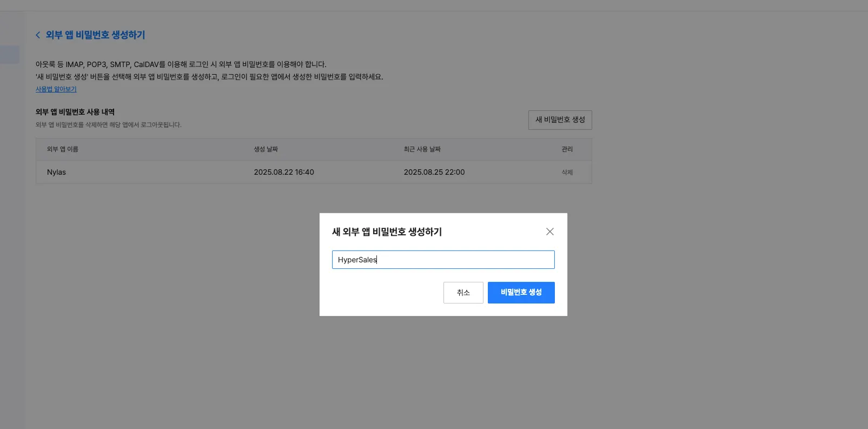
Task: Click the 새 외부 앱 비밀번호 생성하기 dialog title
Action: 387,232
